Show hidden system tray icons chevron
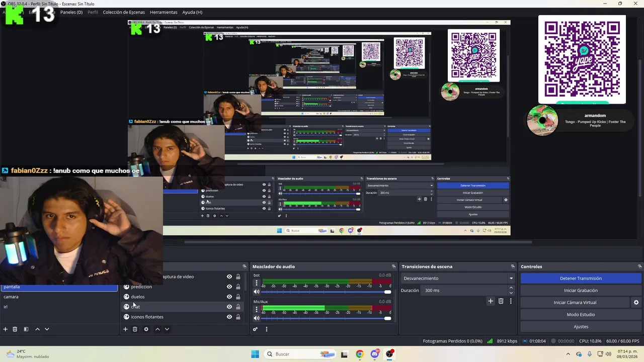Screen dimensions: 644x362 (x=568, y=354)
